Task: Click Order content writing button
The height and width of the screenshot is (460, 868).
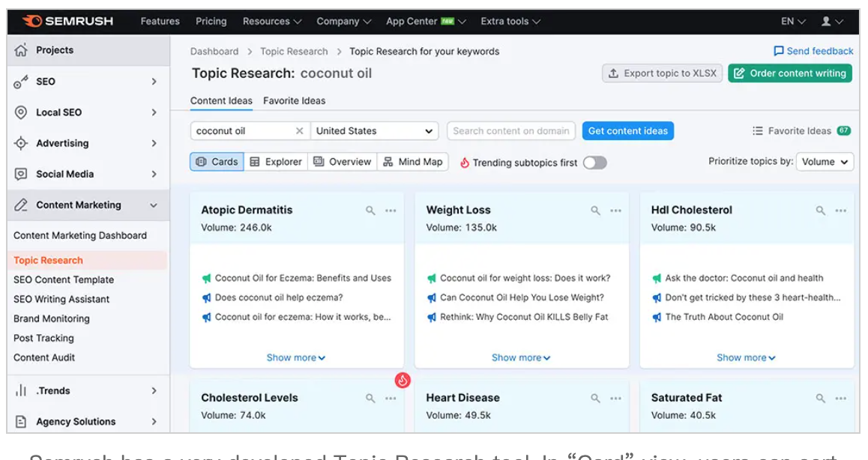Action: click(790, 73)
